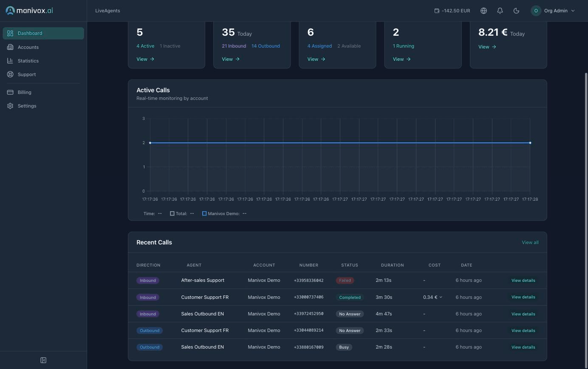Click the Org Admin avatar
588x369 pixels.
click(x=536, y=11)
